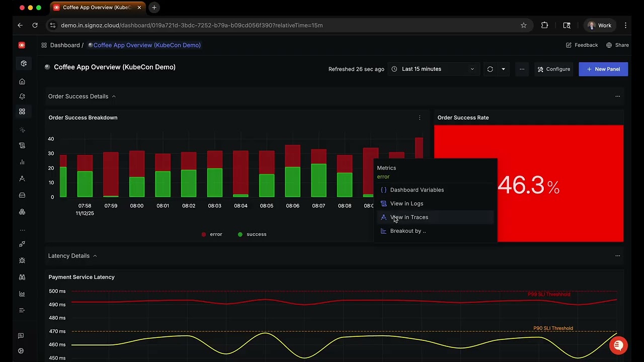Open Metrics bar chart icon in sidebar
Screen dimensions: 644x362
click(22, 162)
